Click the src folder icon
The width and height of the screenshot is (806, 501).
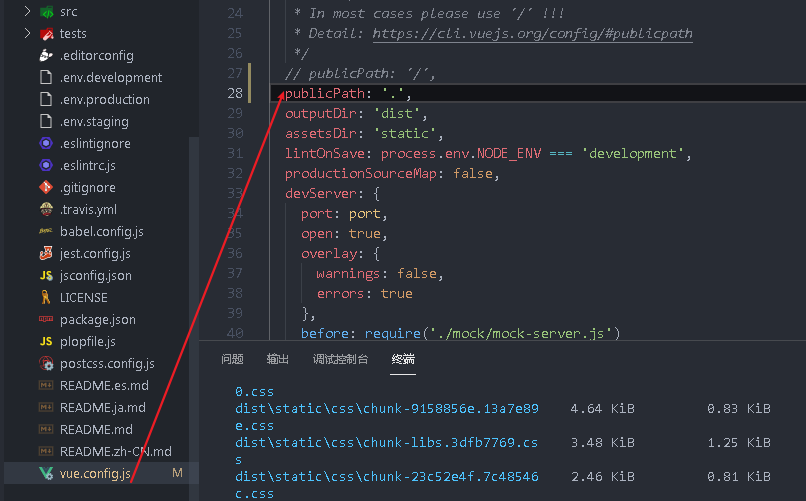tap(46, 11)
